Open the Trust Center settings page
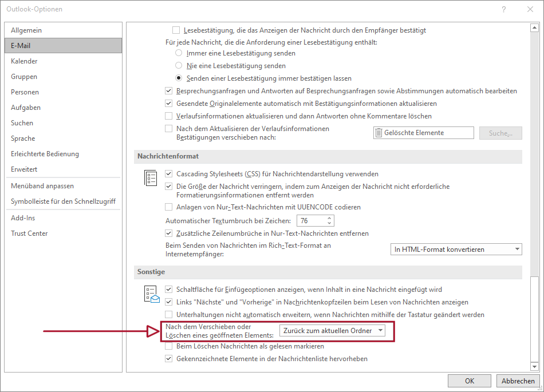Screen dimensions: 544x392 pos(29,233)
